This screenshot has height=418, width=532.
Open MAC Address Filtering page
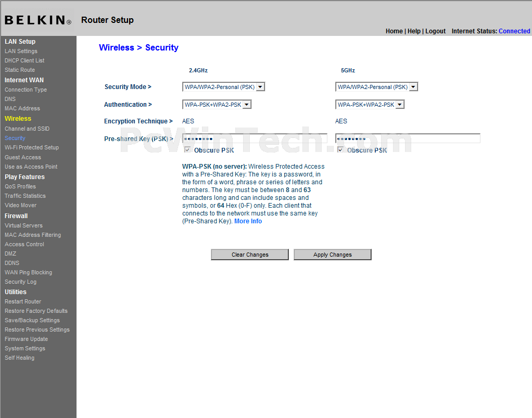point(33,235)
